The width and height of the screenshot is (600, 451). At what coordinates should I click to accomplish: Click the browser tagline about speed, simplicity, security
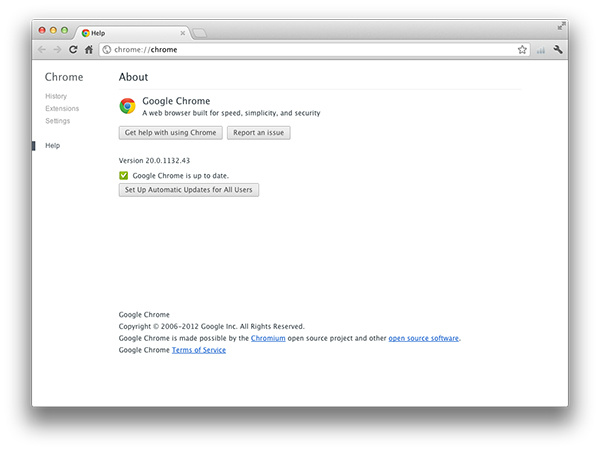point(231,113)
